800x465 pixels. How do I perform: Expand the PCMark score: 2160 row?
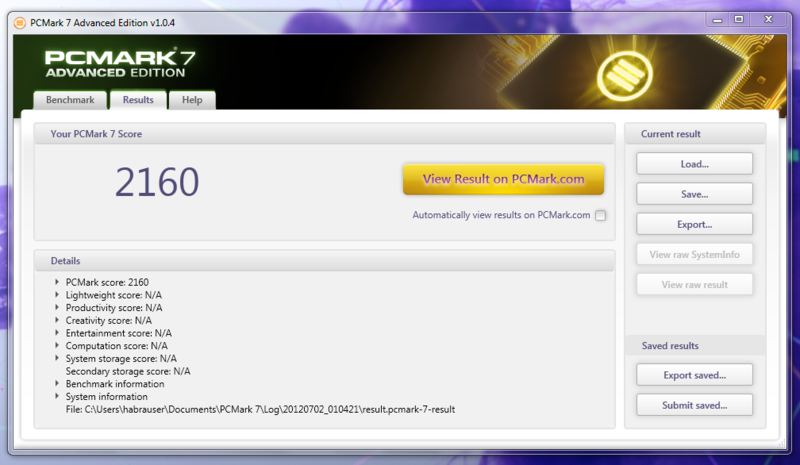[57, 282]
